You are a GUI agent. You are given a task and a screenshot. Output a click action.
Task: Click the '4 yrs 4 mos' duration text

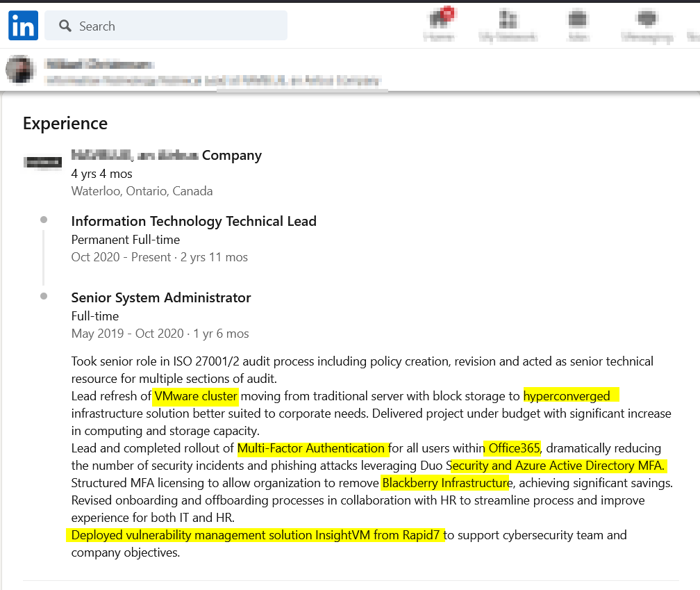pyautogui.click(x=102, y=174)
